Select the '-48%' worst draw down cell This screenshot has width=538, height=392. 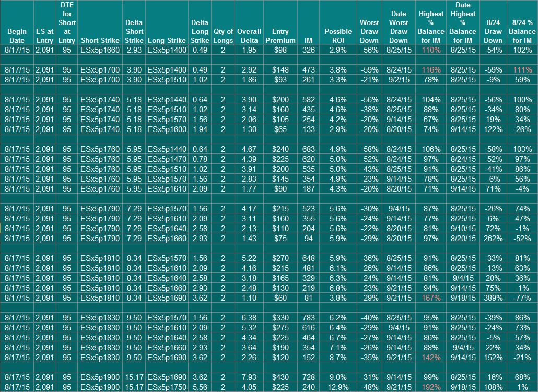pos(369,387)
